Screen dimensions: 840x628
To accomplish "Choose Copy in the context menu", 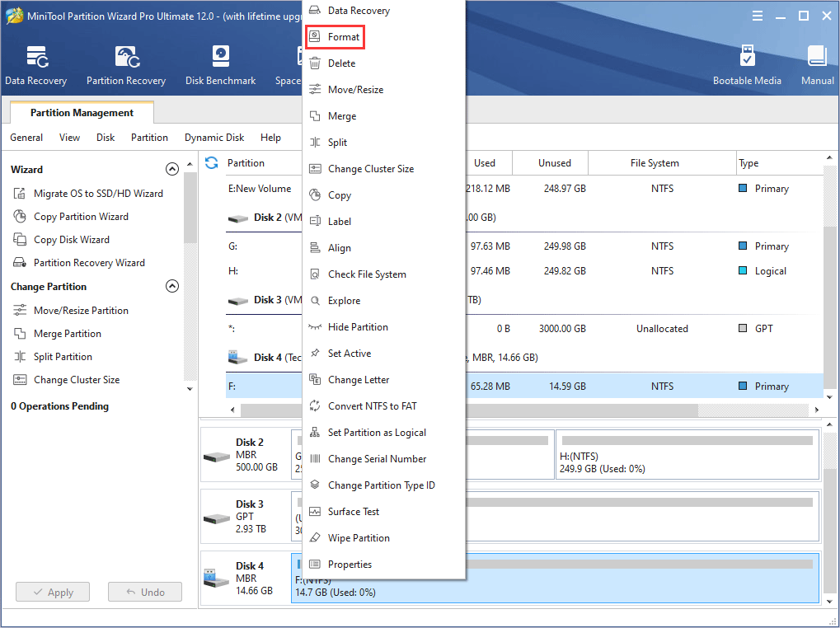I will 383,194.
